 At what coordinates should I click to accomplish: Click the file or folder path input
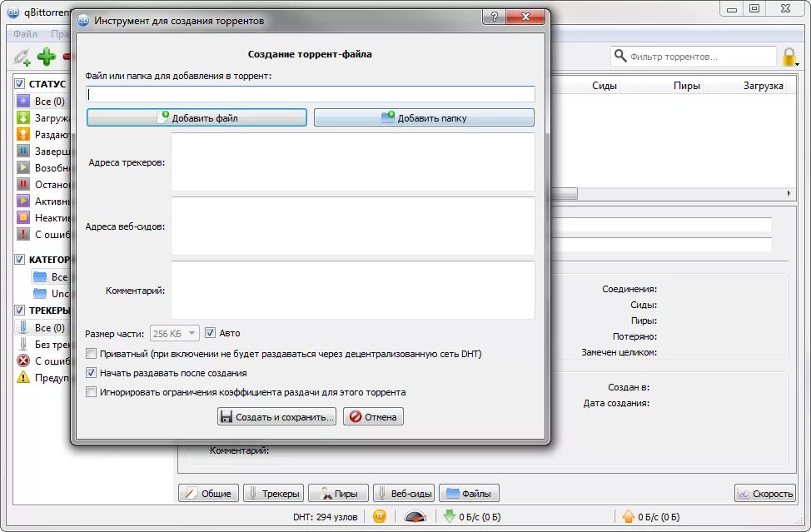(x=311, y=94)
